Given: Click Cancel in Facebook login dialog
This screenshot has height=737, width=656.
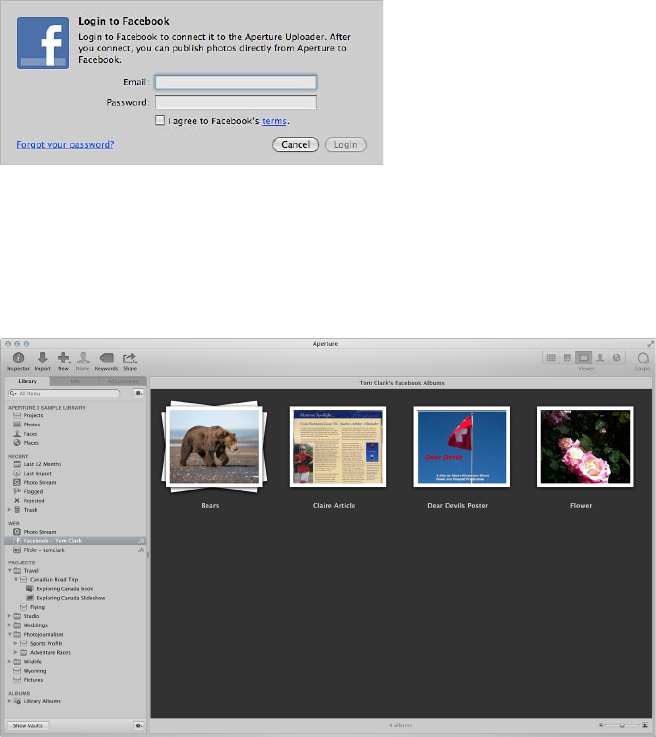Looking at the screenshot, I should (x=296, y=145).
